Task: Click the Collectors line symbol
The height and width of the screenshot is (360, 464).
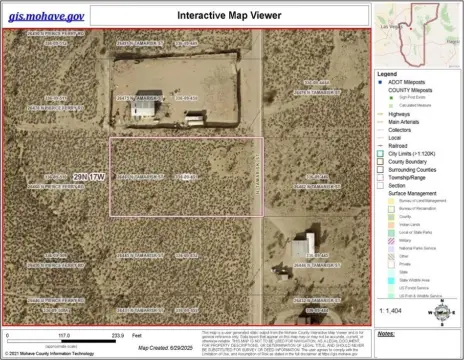Action: coord(380,130)
